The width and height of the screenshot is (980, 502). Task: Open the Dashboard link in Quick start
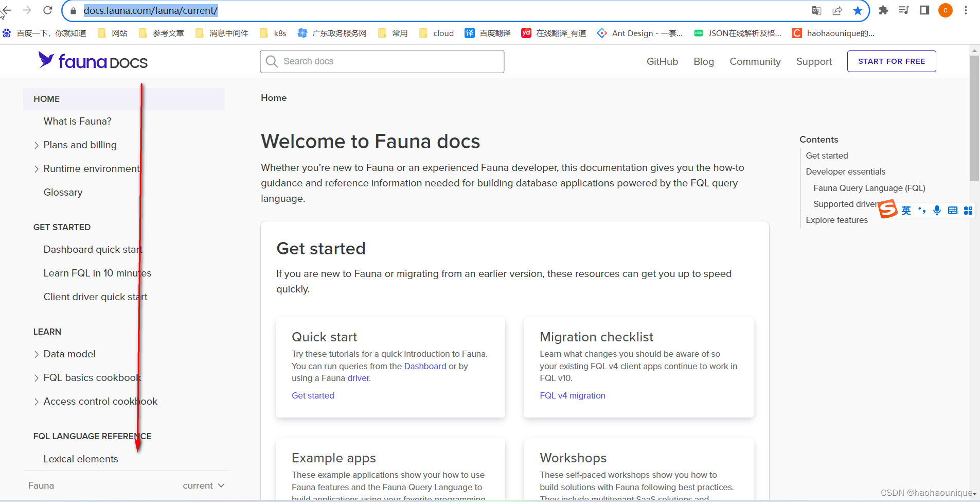pyautogui.click(x=425, y=366)
